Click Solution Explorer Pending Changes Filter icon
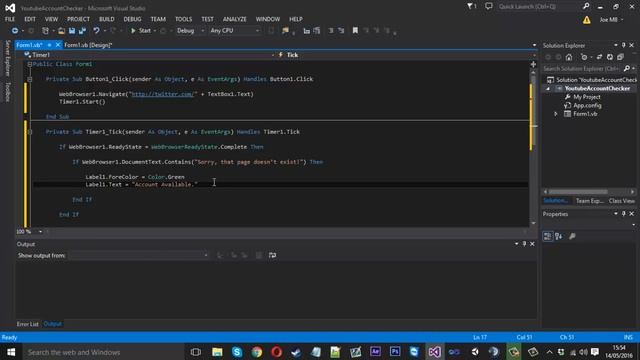The image size is (640, 360). [x=584, y=57]
